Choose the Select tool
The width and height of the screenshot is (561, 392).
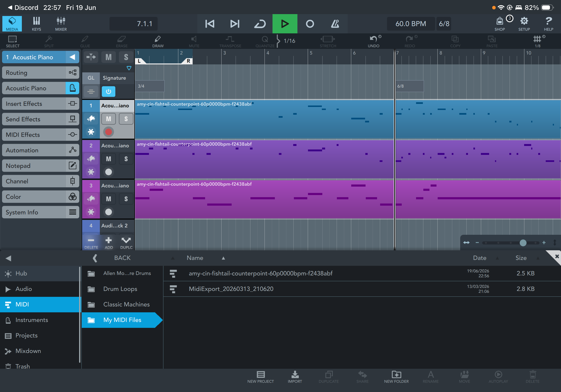(x=12, y=41)
